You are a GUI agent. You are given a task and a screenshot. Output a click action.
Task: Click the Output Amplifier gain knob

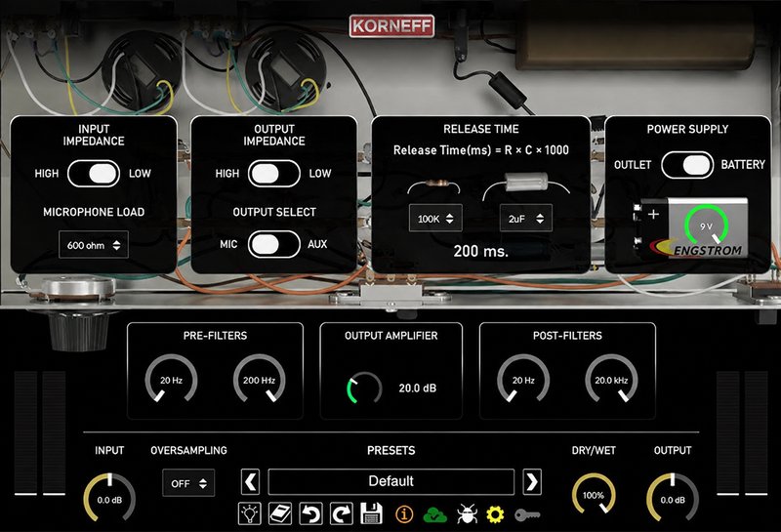tap(364, 388)
